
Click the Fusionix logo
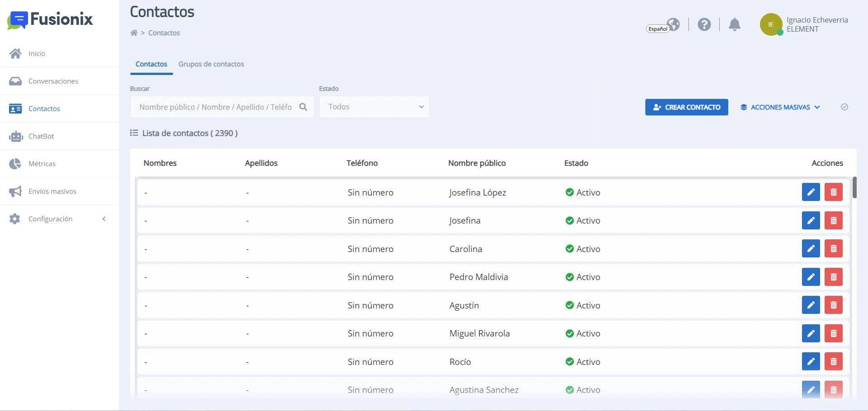[50, 19]
